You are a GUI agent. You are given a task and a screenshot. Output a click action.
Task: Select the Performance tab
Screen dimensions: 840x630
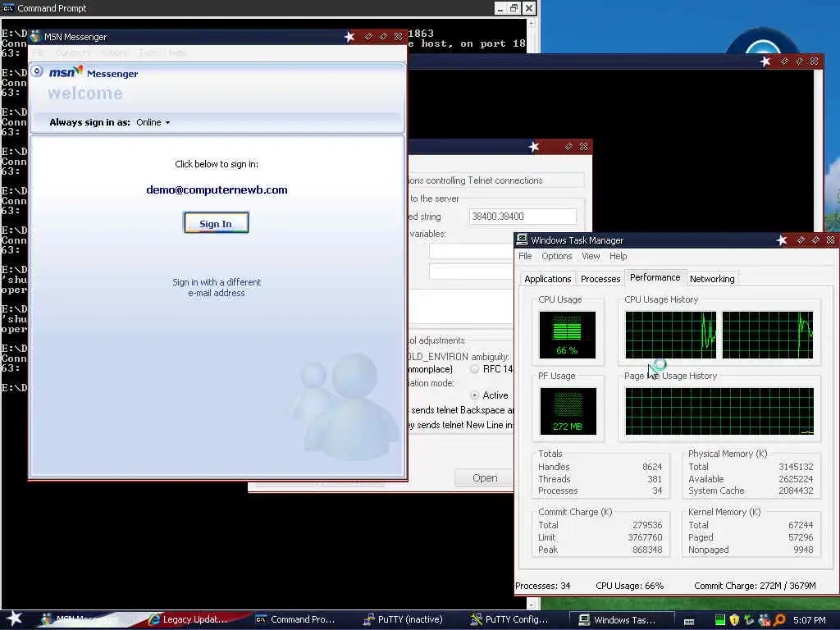click(x=655, y=277)
